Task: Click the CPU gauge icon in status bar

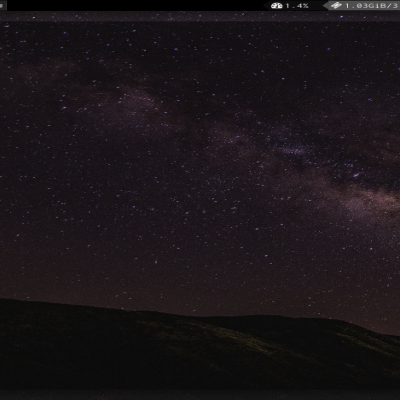Action: (x=277, y=6)
